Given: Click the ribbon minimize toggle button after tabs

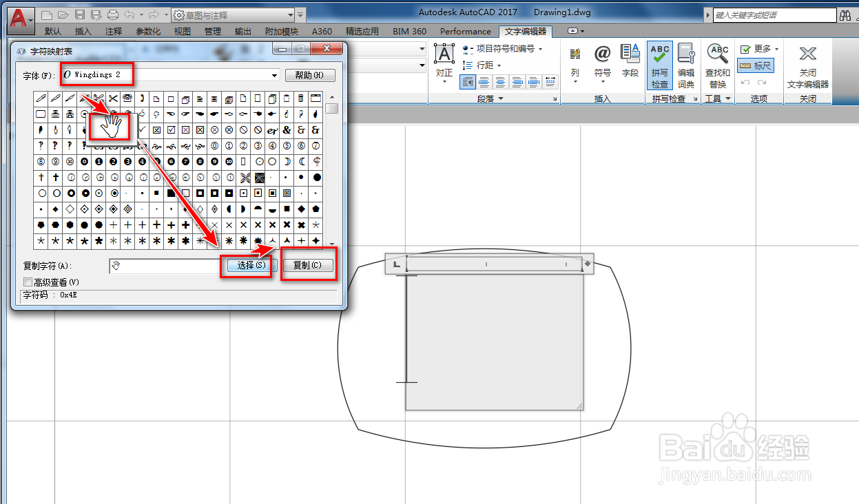Looking at the screenshot, I should 572,31.
